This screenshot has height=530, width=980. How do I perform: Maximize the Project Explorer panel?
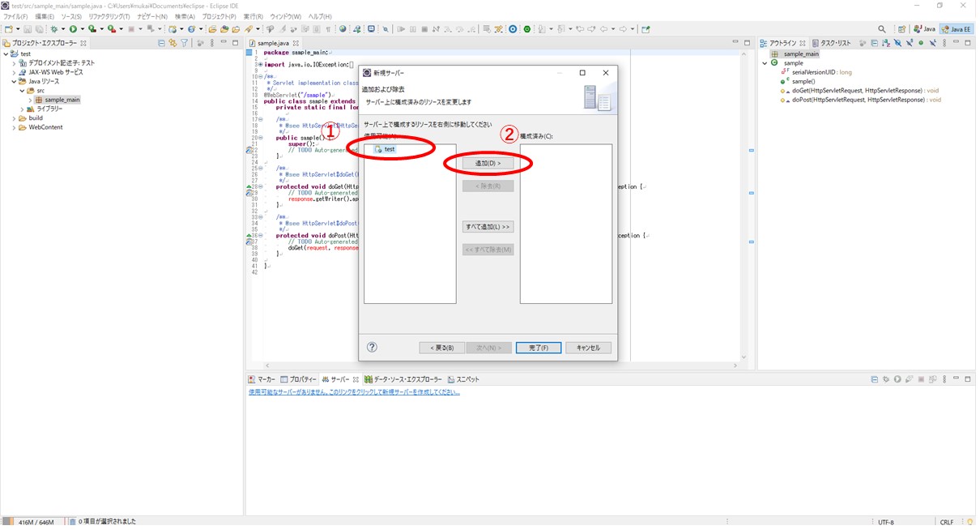(x=235, y=43)
